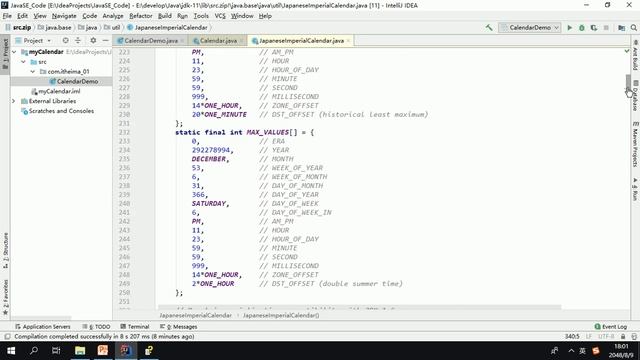Screen dimensions: 640x360
Task: Click java.base breadcrumb in navigation bar
Action: [x=55, y=27]
